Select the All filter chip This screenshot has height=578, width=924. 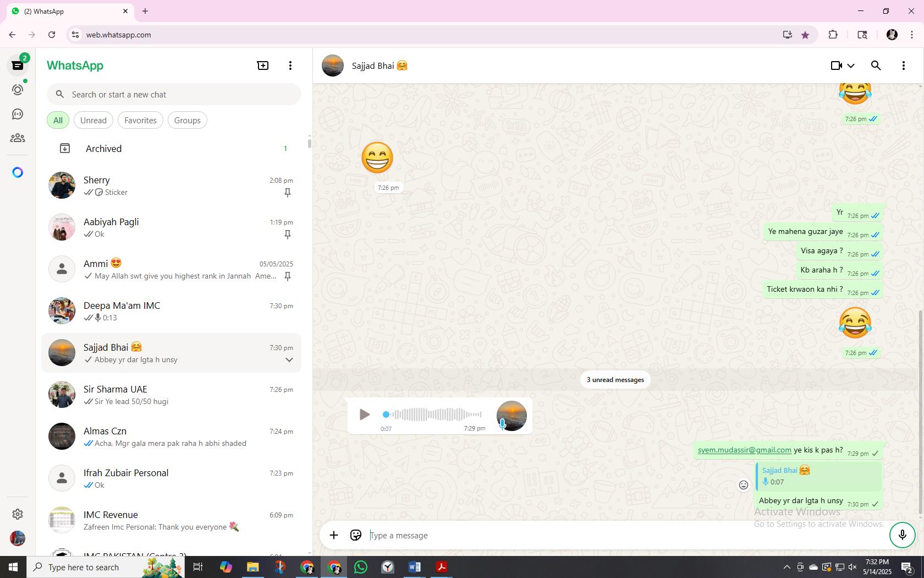coord(58,120)
